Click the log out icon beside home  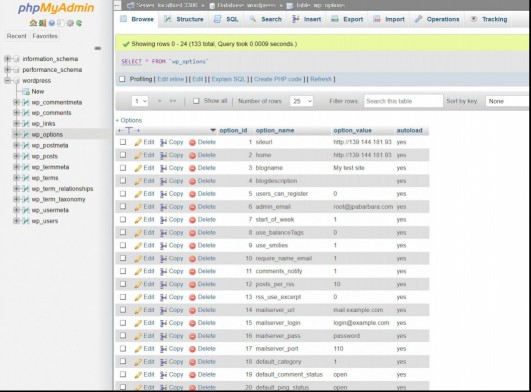42,23
